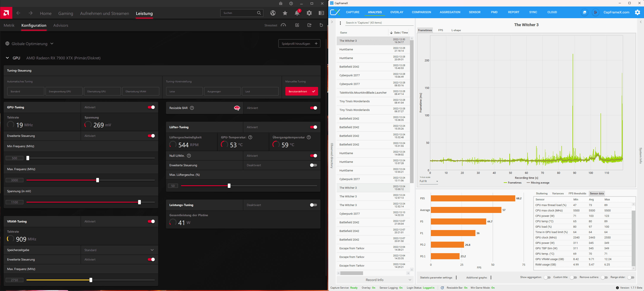
Task: Open the FPS thresholds tab
Action: click(x=577, y=193)
